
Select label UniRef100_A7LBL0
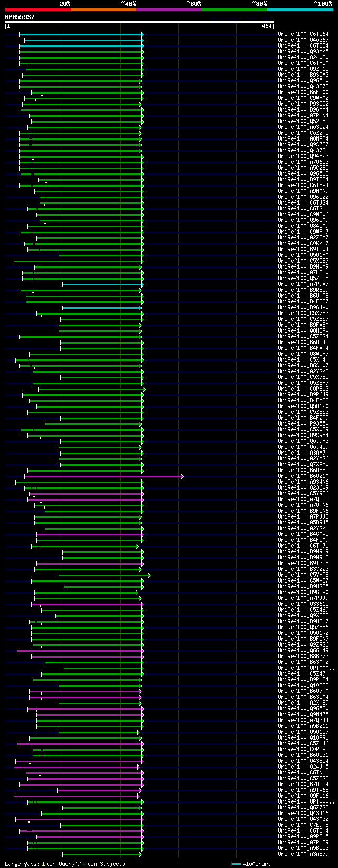(x=303, y=273)
